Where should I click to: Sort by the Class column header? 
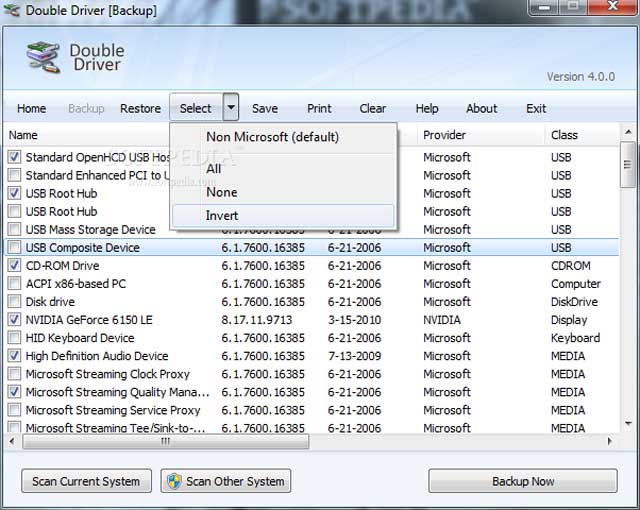(x=564, y=135)
